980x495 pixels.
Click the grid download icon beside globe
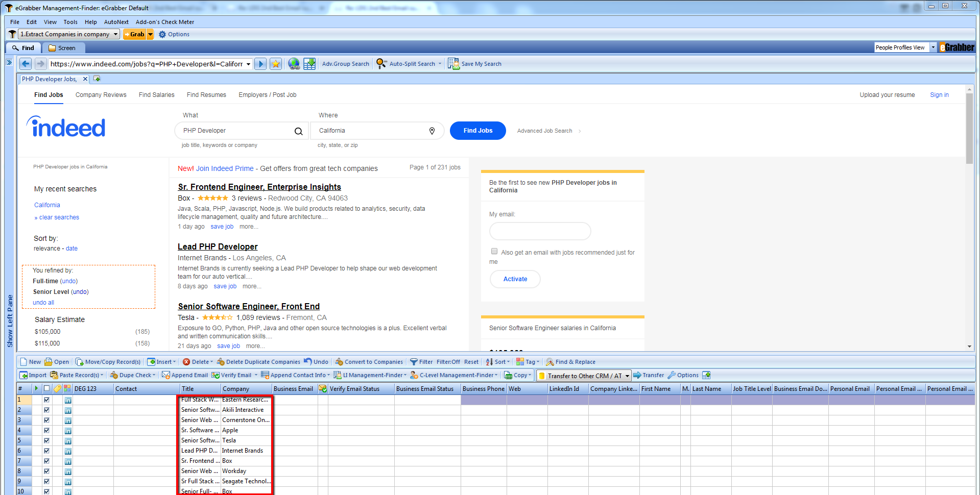point(309,64)
